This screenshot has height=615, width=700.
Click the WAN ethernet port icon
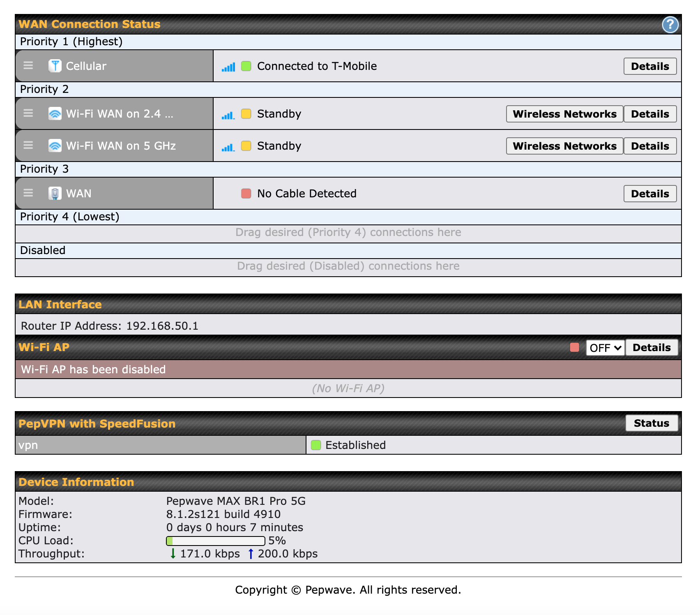(x=55, y=193)
